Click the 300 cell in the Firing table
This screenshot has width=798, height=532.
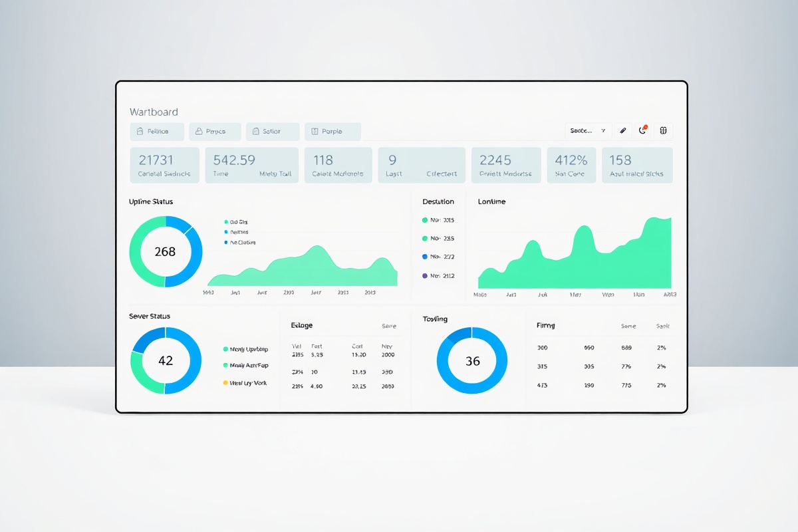pyautogui.click(x=542, y=348)
